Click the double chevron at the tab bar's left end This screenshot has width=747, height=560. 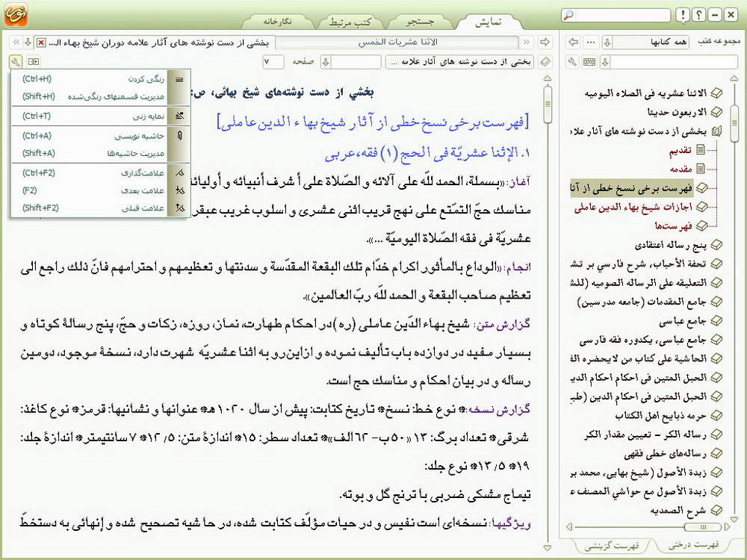[16, 43]
